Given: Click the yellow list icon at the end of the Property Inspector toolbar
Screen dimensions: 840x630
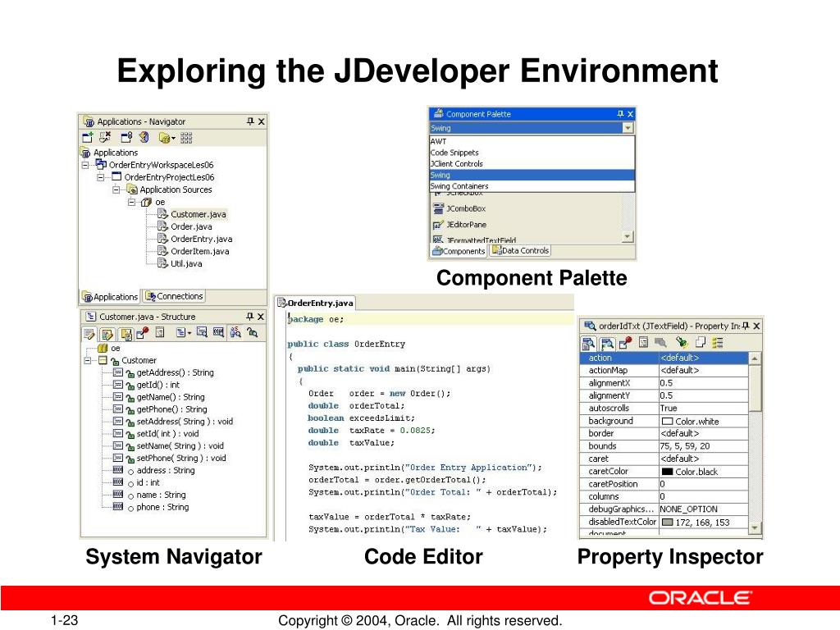Looking at the screenshot, I should (718, 342).
